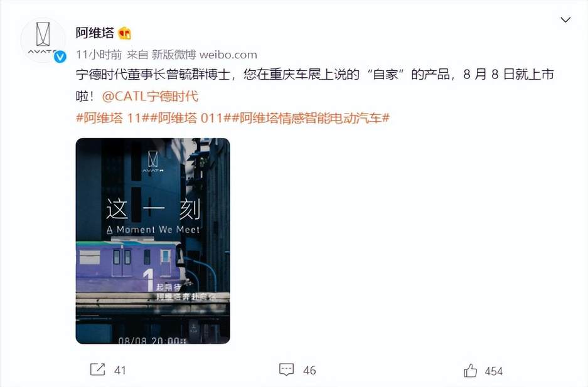Click the membership badge beside 阿维塔 name
588x387 pixels.
124,33
